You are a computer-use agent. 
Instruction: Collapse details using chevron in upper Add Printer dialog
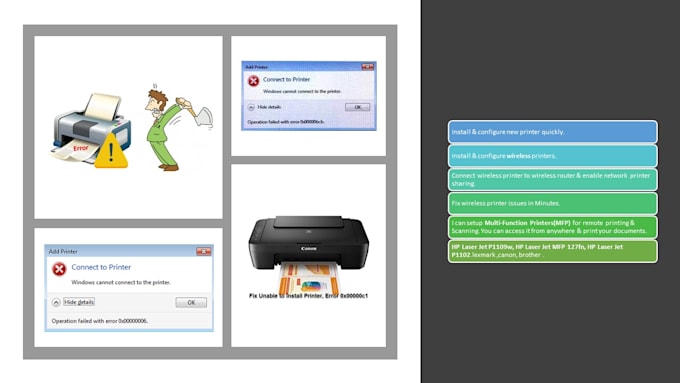[251, 107]
